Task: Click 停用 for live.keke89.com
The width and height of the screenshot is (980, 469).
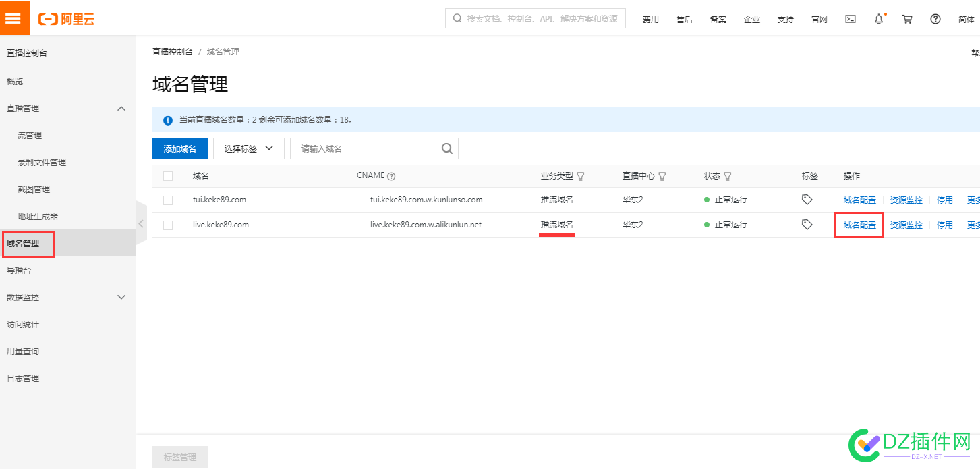Action: pyautogui.click(x=945, y=225)
